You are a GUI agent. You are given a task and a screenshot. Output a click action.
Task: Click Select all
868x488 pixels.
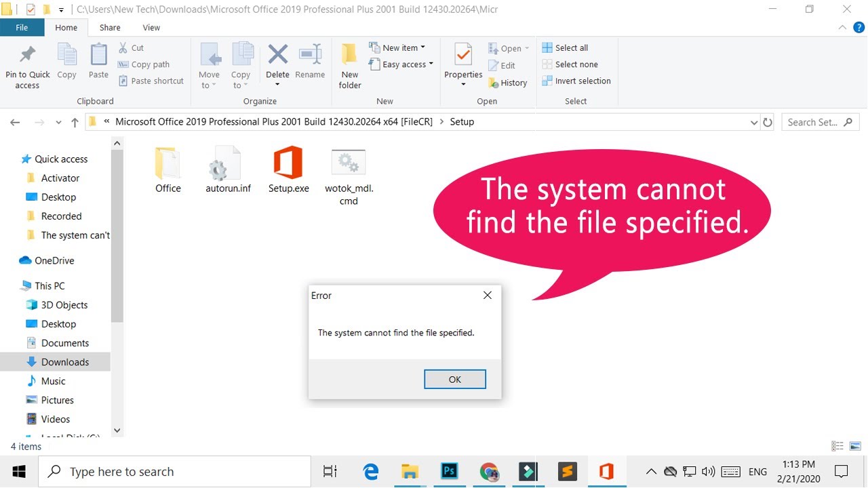(x=565, y=48)
